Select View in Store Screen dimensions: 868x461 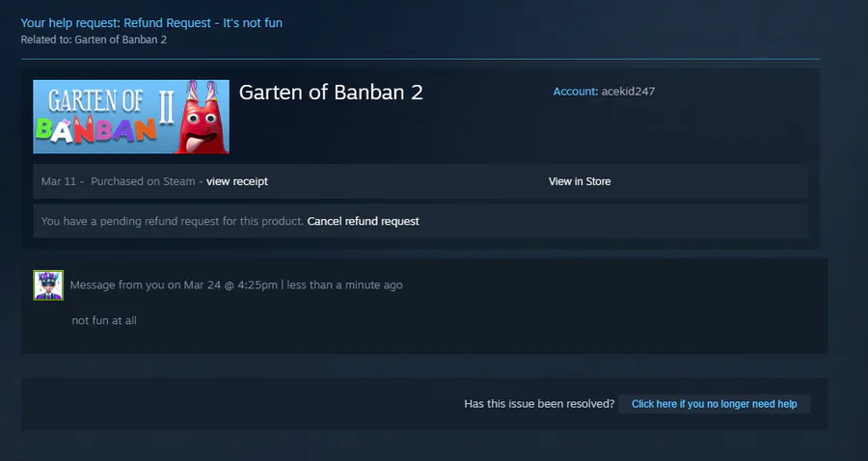(x=580, y=181)
